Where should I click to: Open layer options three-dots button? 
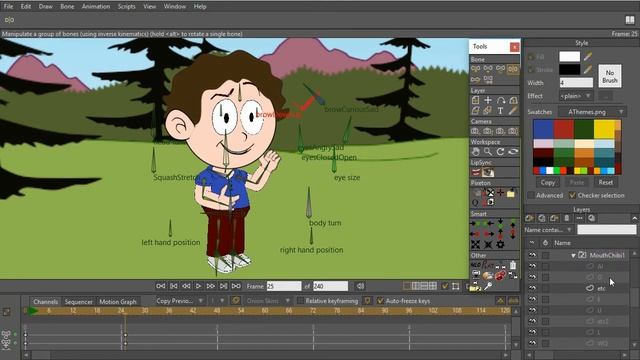pyautogui.click(x=579, y=218)
